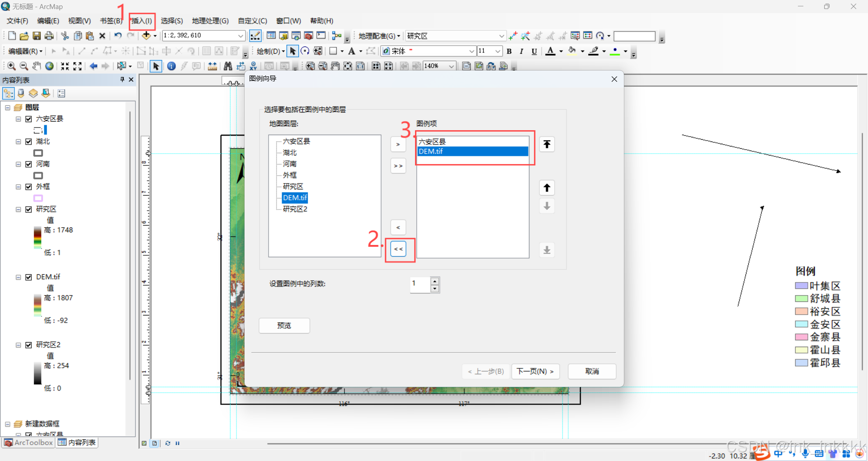Toggle Italic text formatting
This screenshot has height=461, width=868.
(521, 51)
